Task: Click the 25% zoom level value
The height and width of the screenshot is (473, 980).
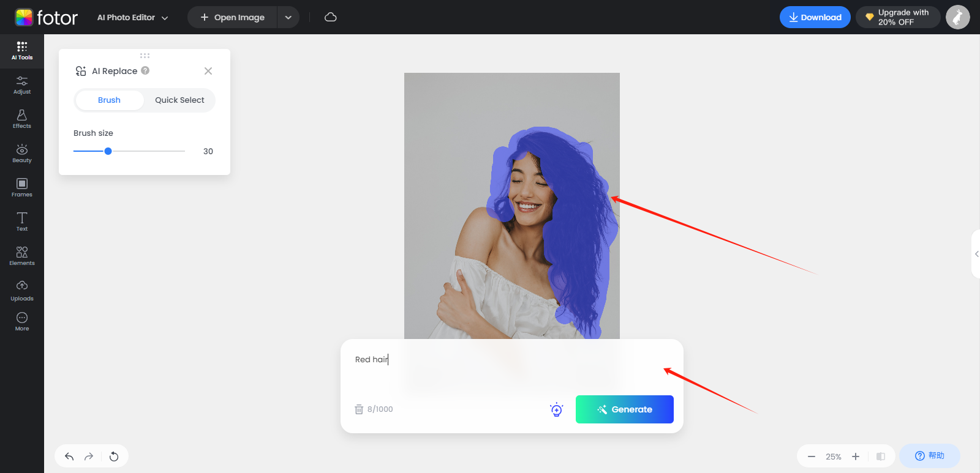Action: (834, 456)
